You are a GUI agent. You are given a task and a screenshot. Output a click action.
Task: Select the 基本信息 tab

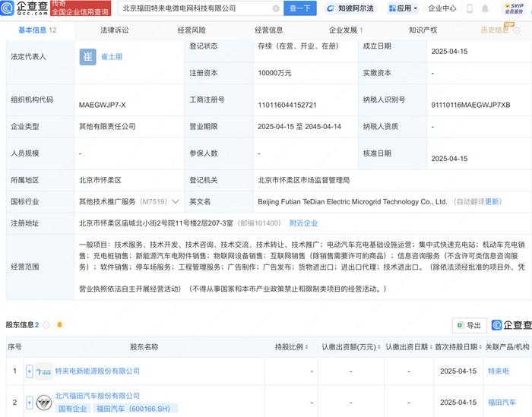click(x=37, y=30)
